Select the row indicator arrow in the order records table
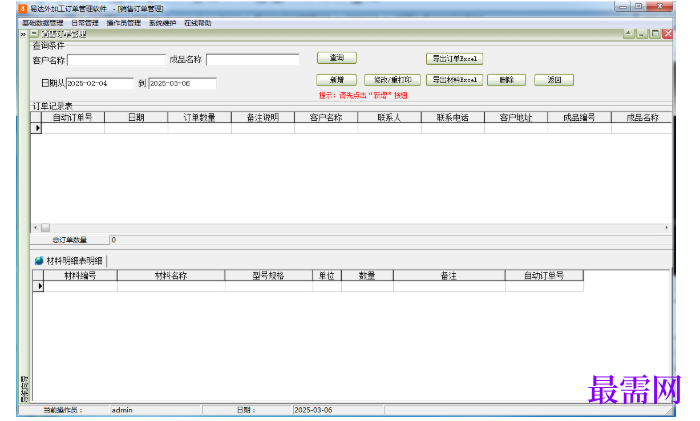700x421 pixels. coord(37,128)
